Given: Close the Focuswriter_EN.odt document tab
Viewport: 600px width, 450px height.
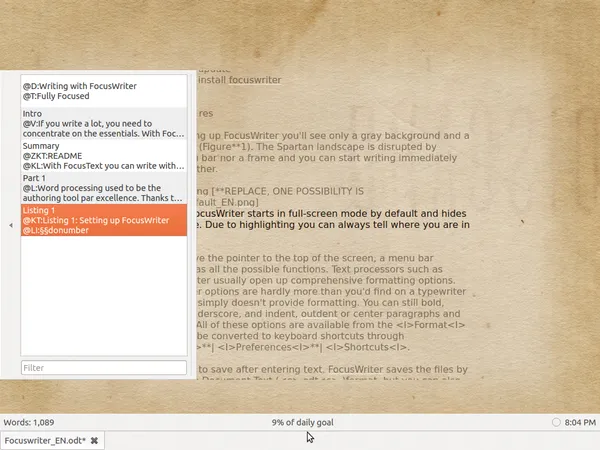Looking at the screenshot, I should click(94, 441).
